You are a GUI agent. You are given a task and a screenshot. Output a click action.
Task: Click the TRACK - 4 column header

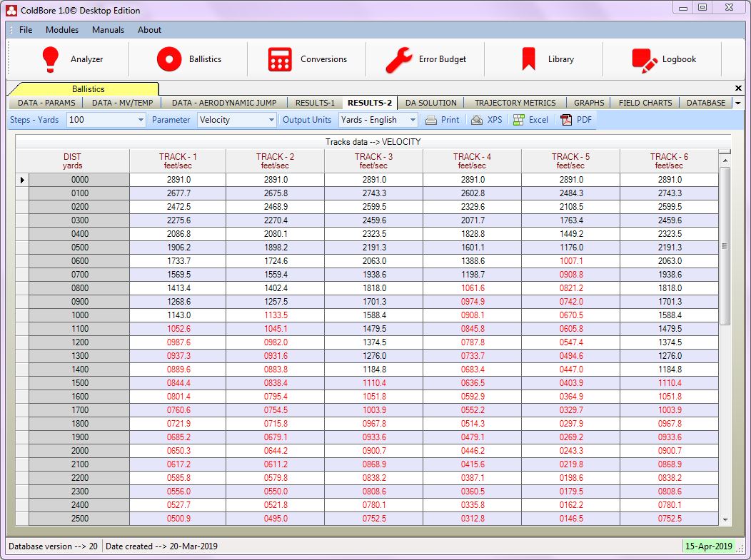(x=472, y=161)
